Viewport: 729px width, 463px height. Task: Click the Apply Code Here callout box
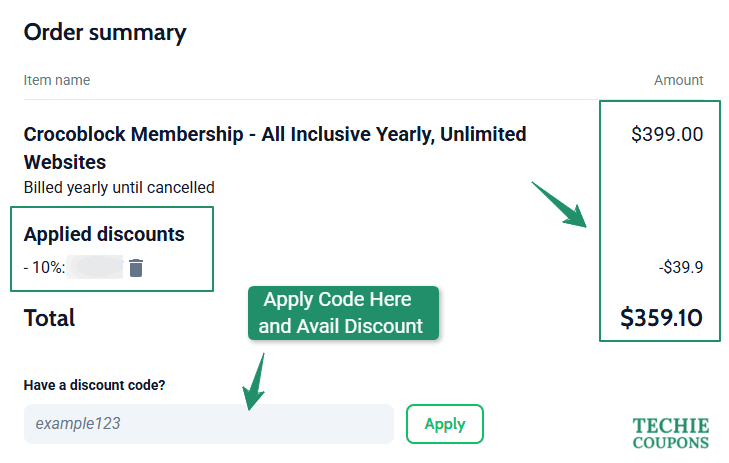point(341,313)
